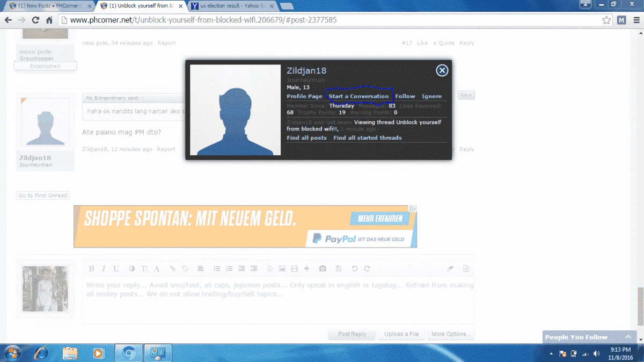644x362 pixels.
Task: Open the Windows Start menu
Action: (x=11, y=353)
